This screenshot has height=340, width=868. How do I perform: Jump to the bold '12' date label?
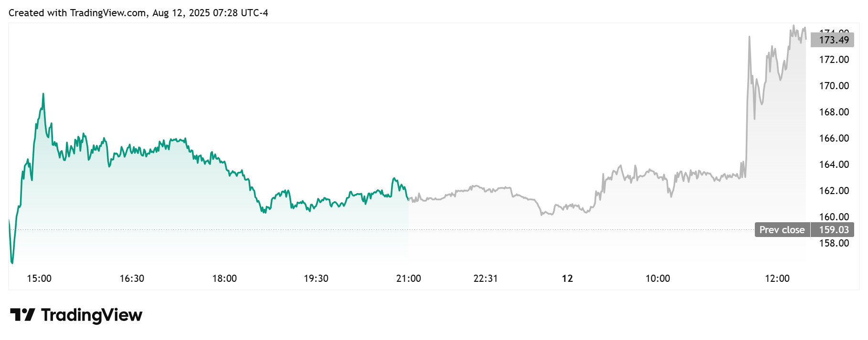(567, 278)
